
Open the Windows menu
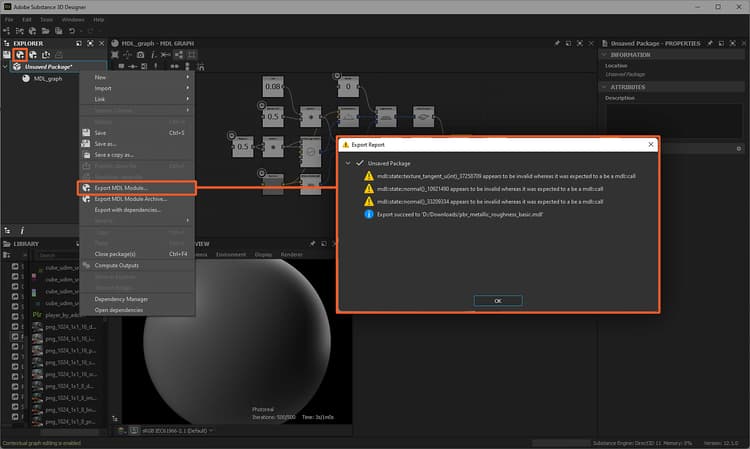pyautogui.click(x=73, y=20)
